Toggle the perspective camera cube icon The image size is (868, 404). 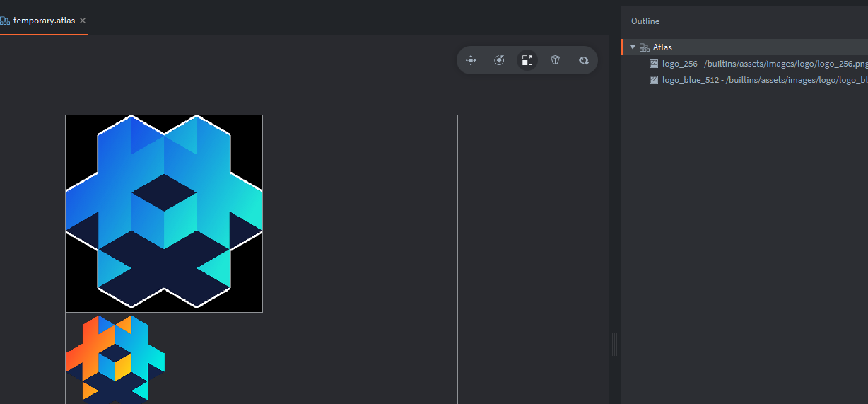tap(556, 60)
